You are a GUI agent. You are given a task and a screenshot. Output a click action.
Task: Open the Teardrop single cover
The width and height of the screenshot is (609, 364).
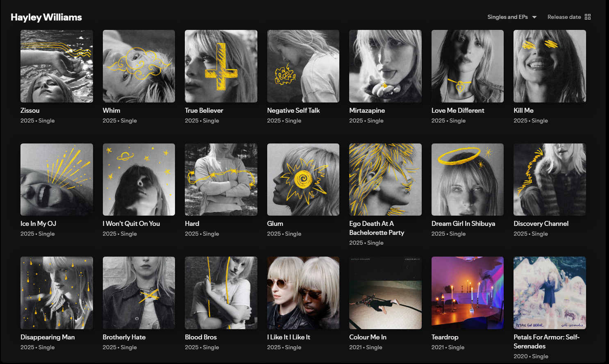[468, 293]
